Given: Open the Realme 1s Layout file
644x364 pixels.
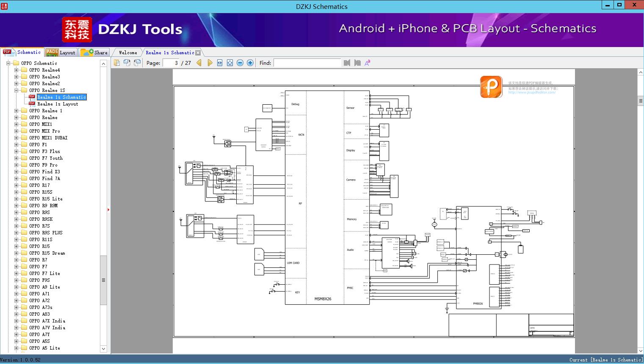Looking at the screenshot, I should tap(58, 104).
